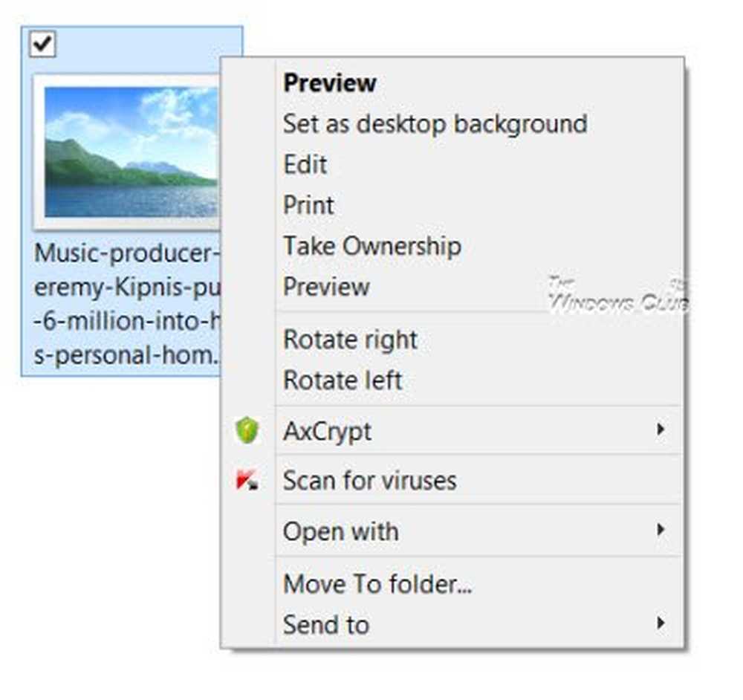This screenshot has width=743, height=700.
Task: Expand the Open with submenu arrow
Action: [x=660, y=531]
